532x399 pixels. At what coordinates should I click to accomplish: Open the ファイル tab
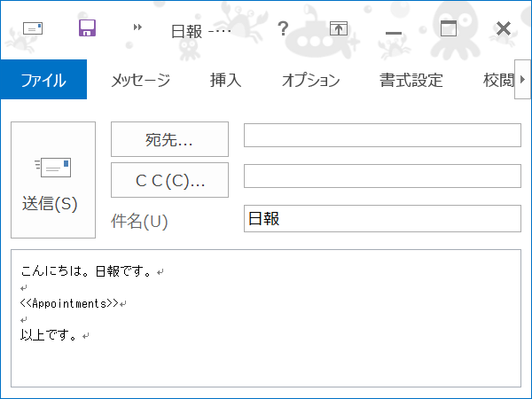tap(43, 80)
